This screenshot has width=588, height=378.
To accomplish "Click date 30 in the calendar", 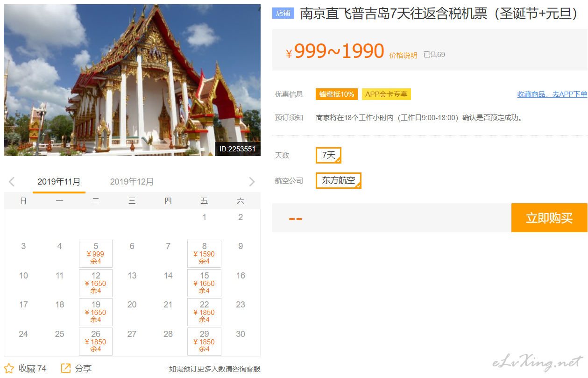I will point(241,334).
